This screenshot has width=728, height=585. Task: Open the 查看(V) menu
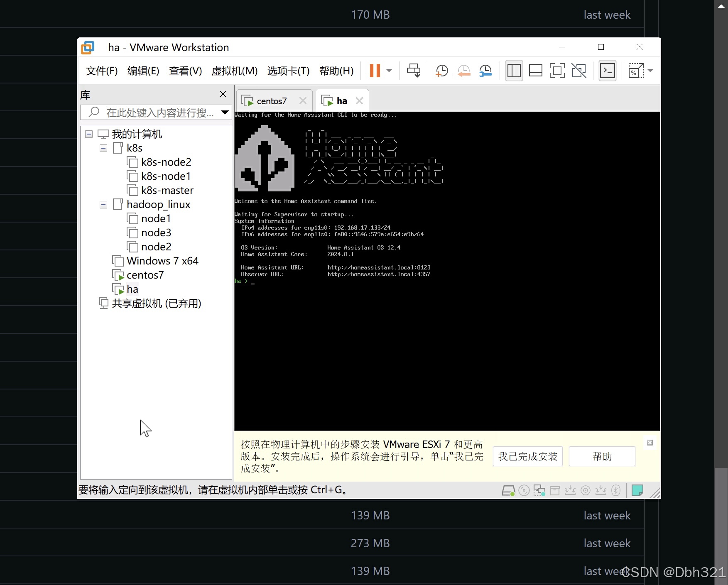click(185, 71)
